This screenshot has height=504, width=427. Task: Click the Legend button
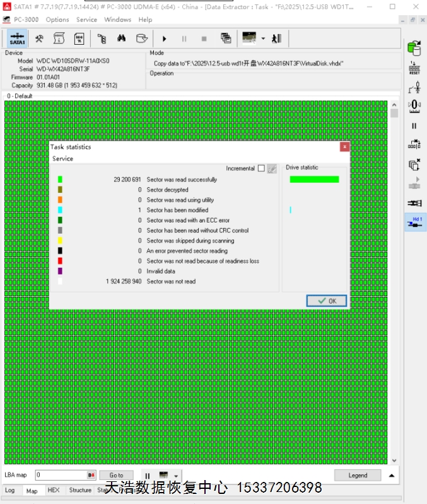[x=358, y=476]
